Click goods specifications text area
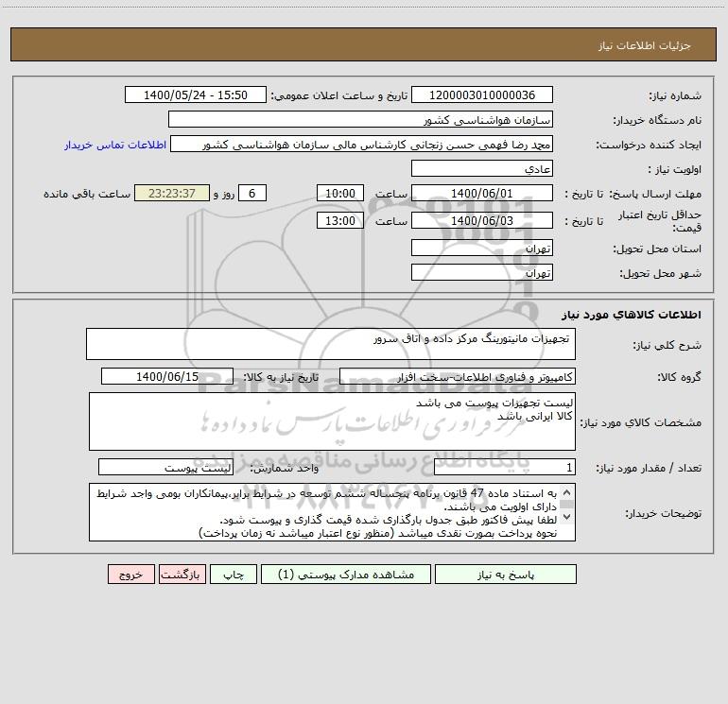Screen dimensions: 728x704 pos(332,421)
